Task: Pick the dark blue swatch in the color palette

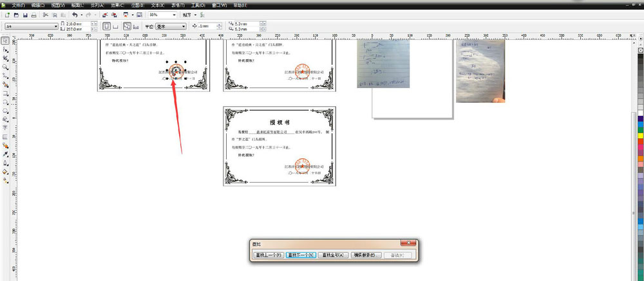Action: click(x=641, y=118)
